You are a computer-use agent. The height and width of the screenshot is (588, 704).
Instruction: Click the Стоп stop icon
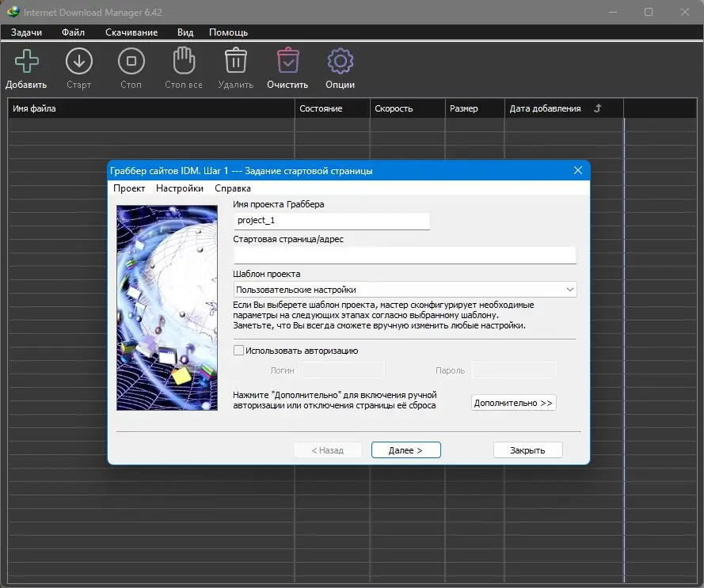[x=131, y=61]
